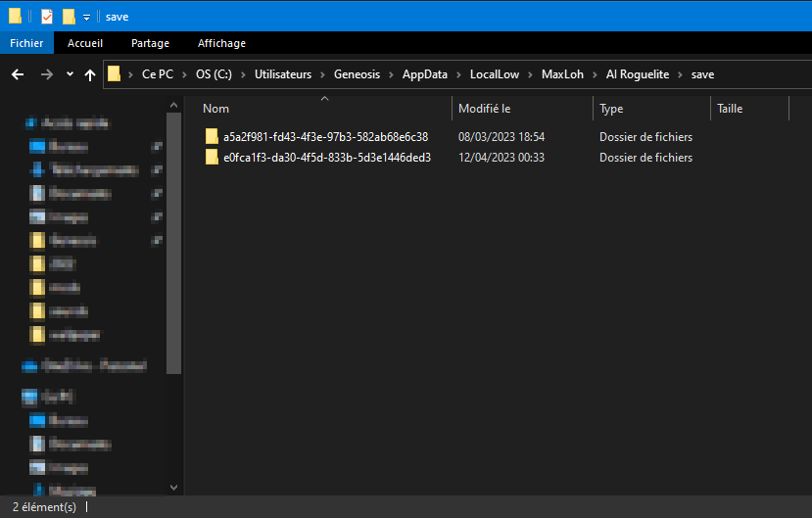
Task: Open Customize Quick Access Toolbar dropdown
Action: [x=86, y=18]
